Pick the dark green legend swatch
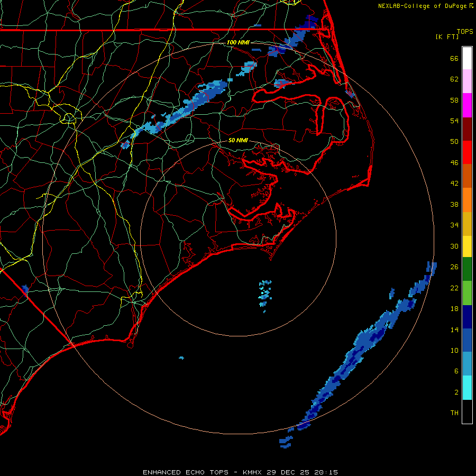The width and height of the screenshot is (476, 476). coord(467,269)
